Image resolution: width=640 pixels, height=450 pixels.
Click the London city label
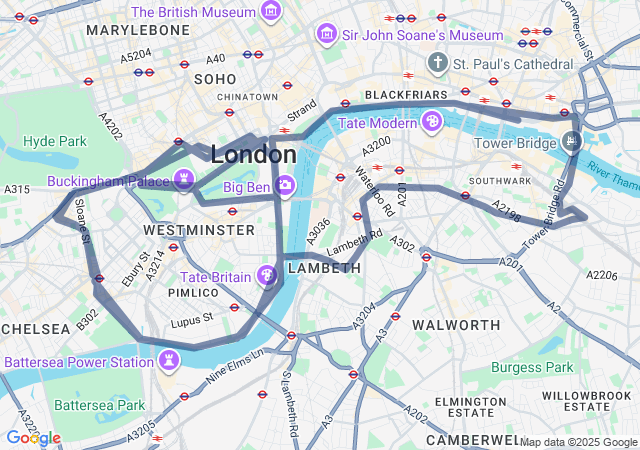(253, 155)
